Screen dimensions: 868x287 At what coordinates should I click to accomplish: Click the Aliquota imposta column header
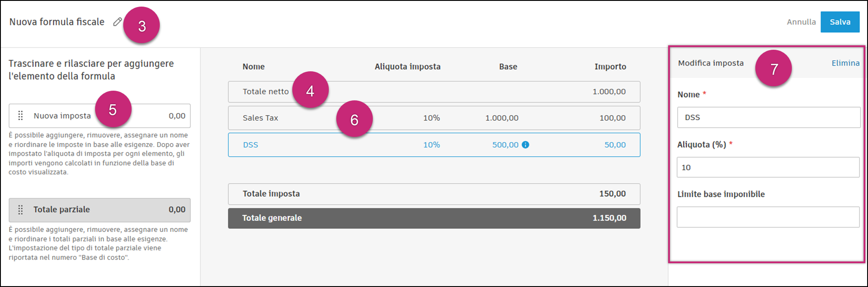tap(407, 66)
